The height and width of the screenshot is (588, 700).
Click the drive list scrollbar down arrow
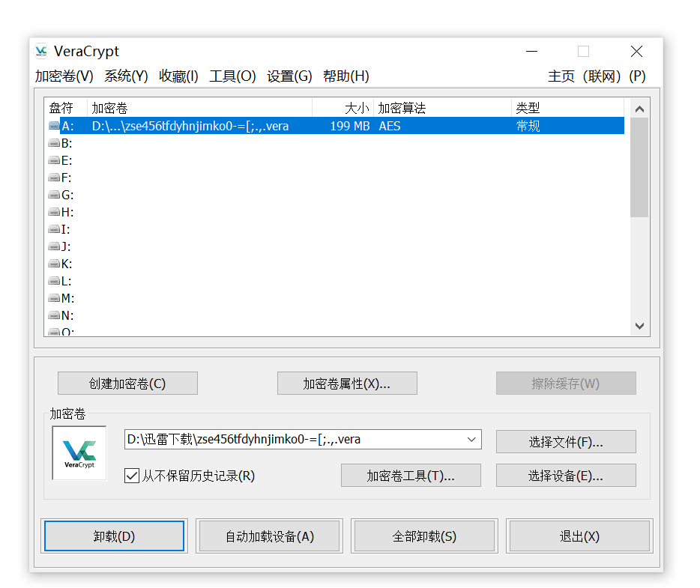(x=639, y=326)
